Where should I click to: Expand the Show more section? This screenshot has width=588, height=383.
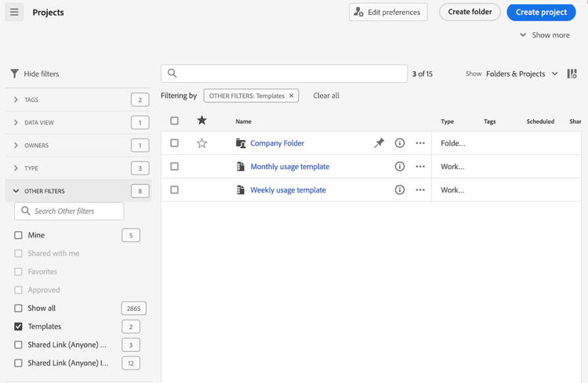click(x=544, y=35)
